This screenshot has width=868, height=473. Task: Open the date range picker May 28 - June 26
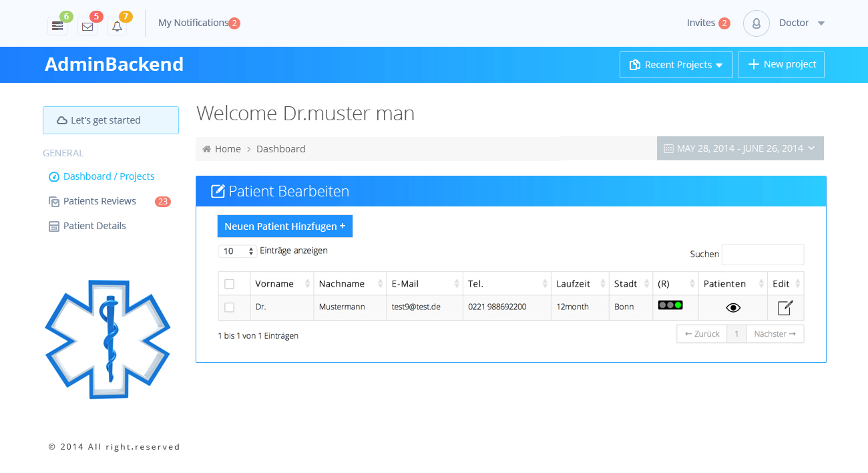coord(740,148)
